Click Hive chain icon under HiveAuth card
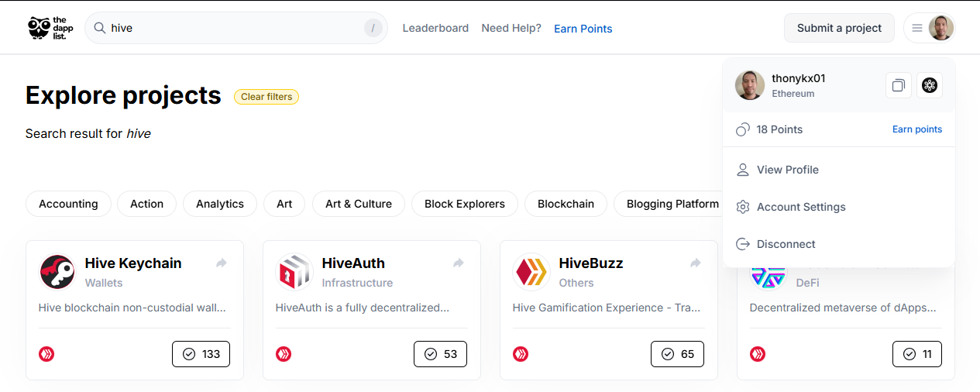The width and height of the screenshot is (980, 392). coord(284,354)
